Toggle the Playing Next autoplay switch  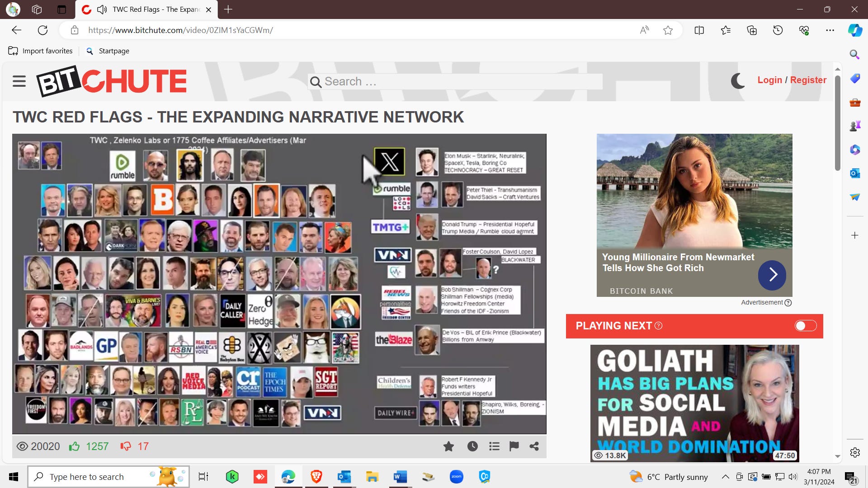[x=806, y=326]
